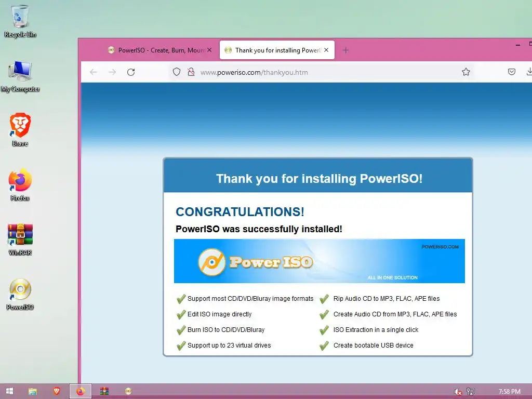Bookmark this page with the star
The image size is (532, 399).
466,72
